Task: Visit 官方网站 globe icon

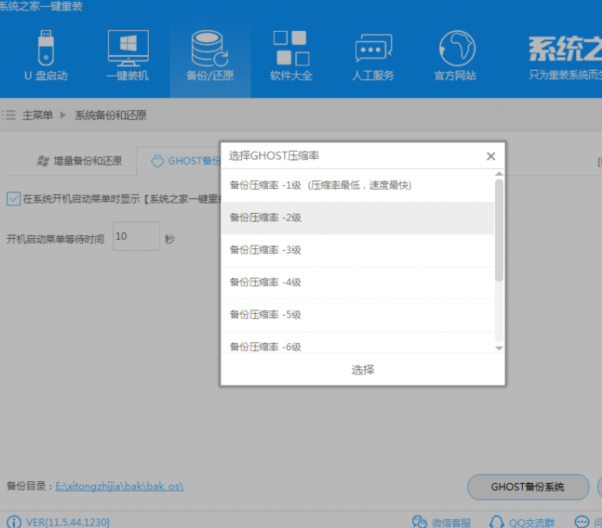Action: coord(457,54)
